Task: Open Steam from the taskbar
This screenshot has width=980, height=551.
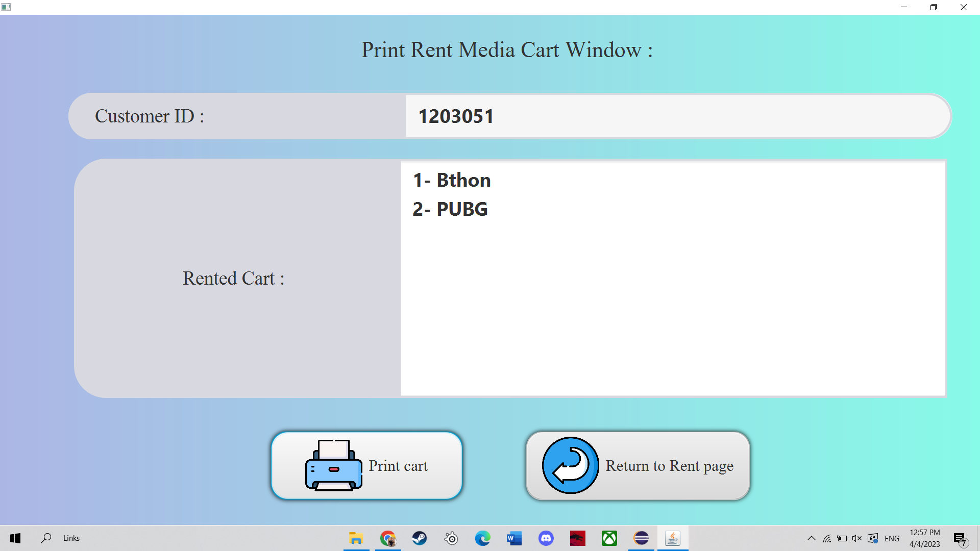Action: coord(420,538)
